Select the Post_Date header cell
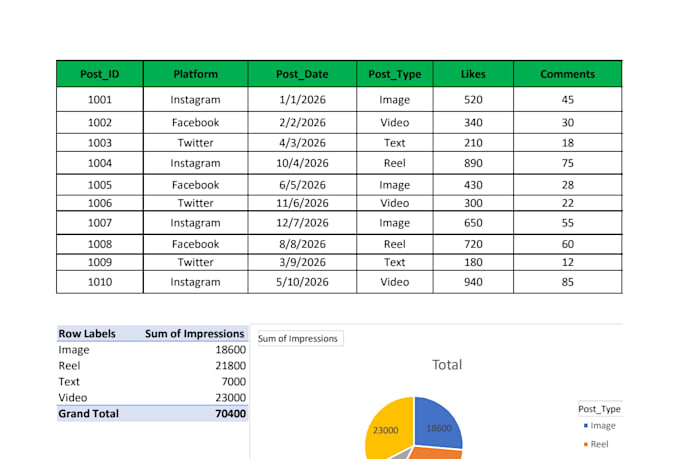680x459 pixels. coord(302,74)
